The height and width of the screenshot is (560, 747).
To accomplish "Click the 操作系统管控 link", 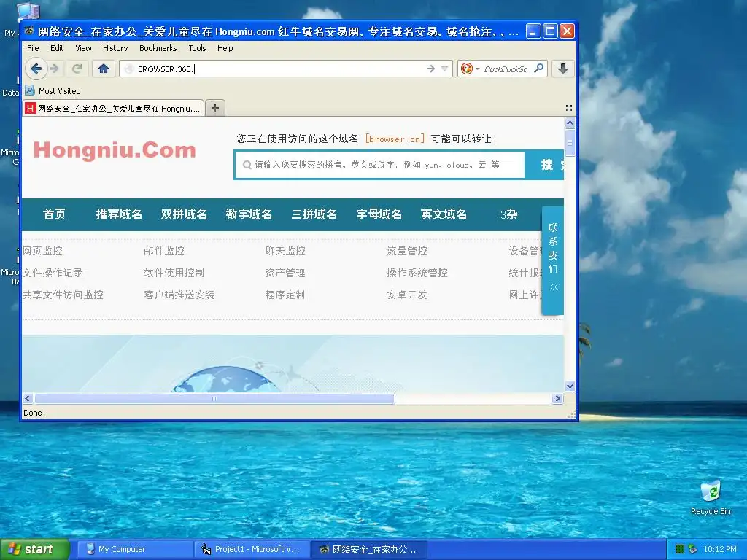I will 417,273.
